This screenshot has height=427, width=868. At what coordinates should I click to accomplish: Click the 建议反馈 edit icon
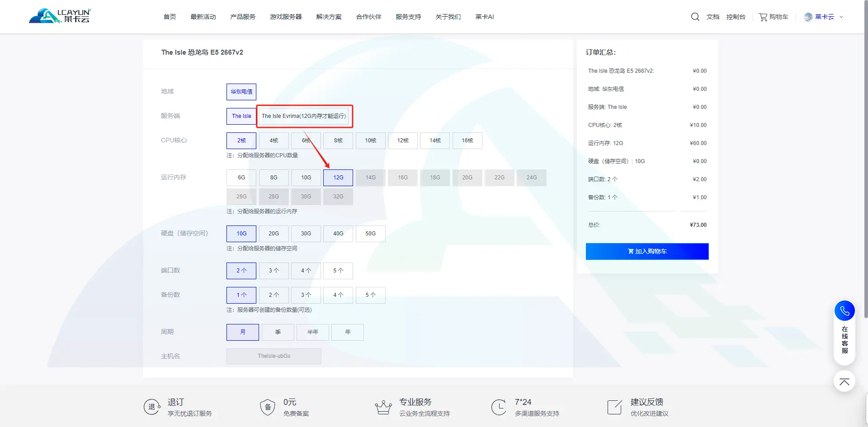pos(615,407)
